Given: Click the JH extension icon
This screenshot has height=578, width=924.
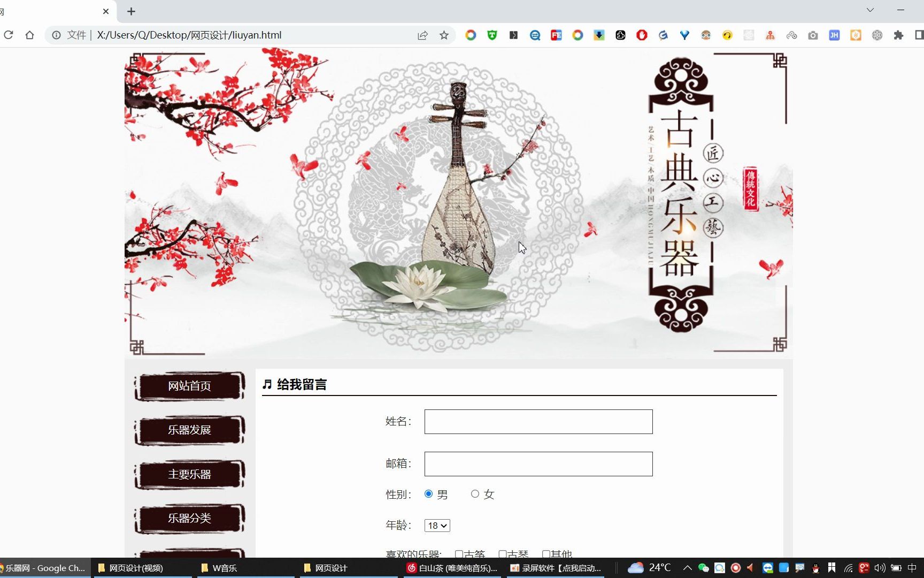Looking at the screenshot, I should click(x=834, y=35).
